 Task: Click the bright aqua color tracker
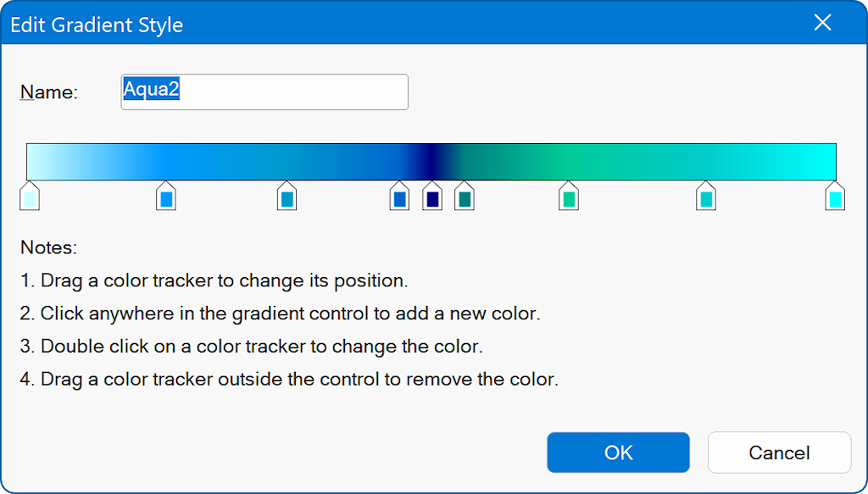[835, 199]
